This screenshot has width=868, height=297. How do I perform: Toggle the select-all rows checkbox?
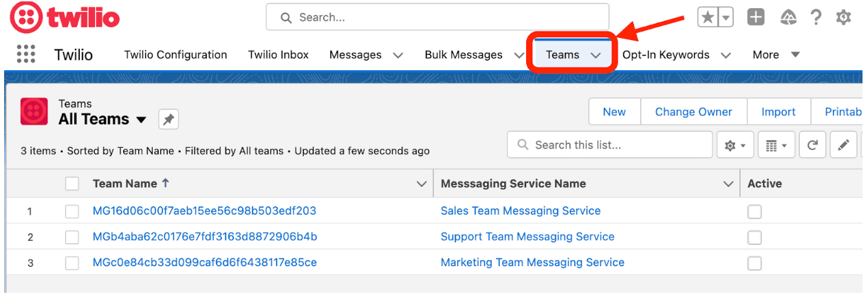(72, 184)
